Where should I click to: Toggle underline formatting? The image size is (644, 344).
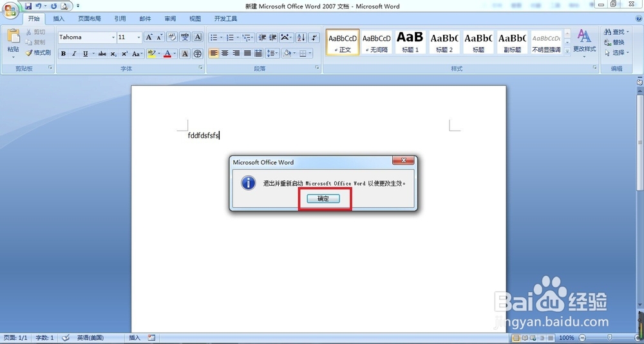click(86, 54)
